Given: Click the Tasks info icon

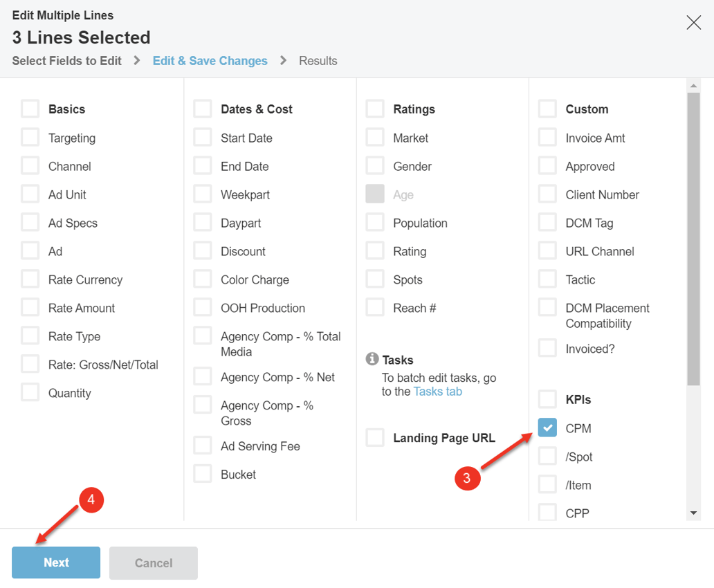Looking at the screenshot, I should point(372,359).
